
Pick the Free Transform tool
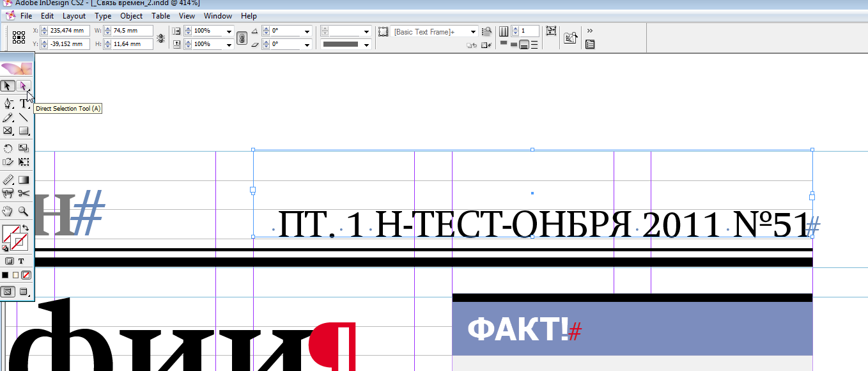(24, 162)
